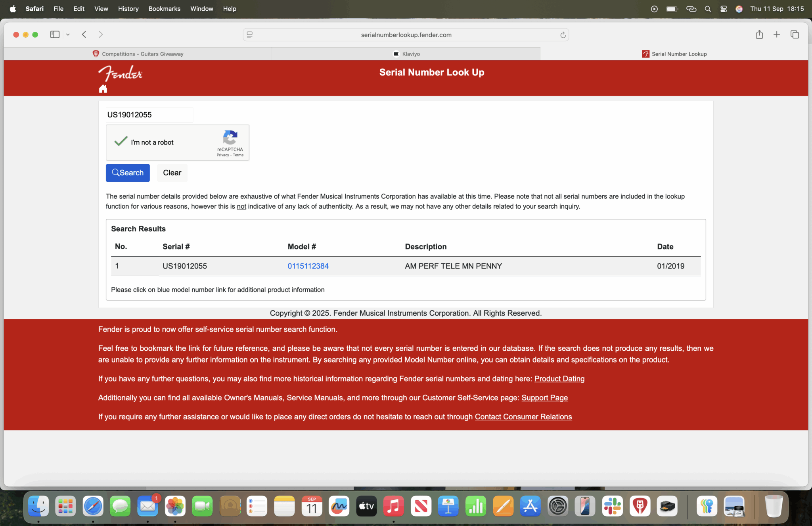The height and width of the screenshot is (526, 812).
Task: Open Photos from the Dock
Action: (x=175, y=506)
